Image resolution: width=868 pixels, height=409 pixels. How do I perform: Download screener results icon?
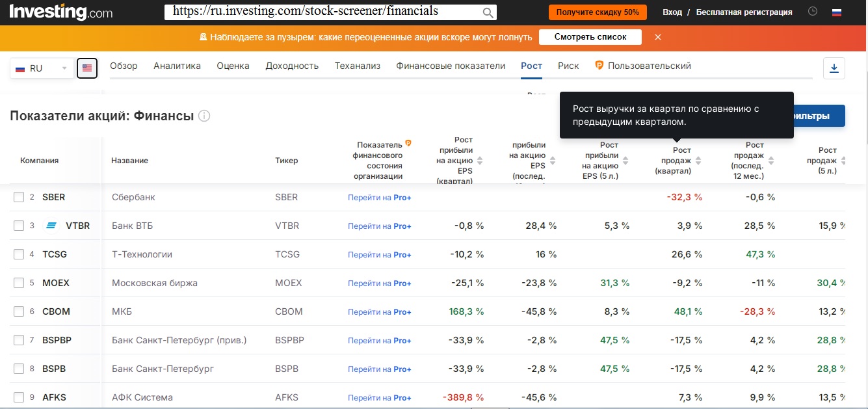[834, 68]
